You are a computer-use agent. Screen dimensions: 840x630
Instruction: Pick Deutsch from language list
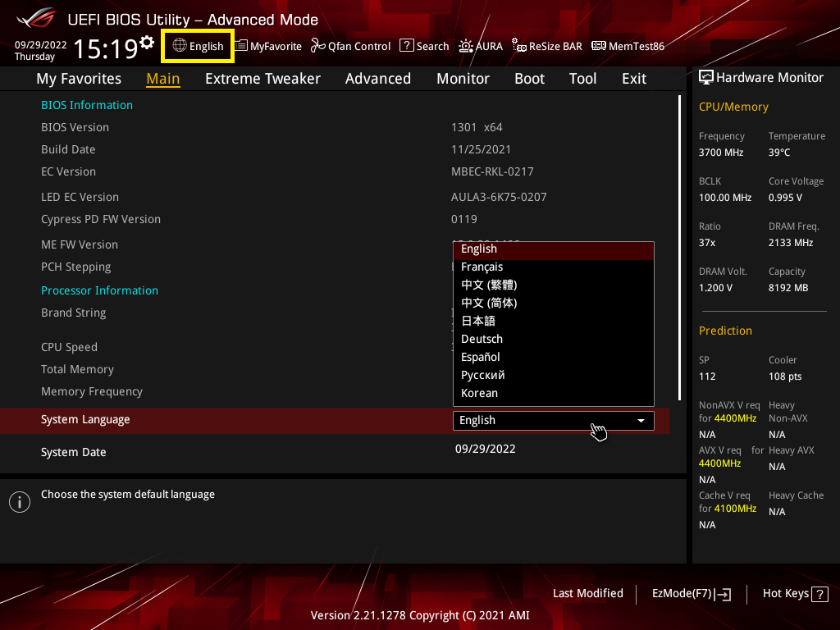pyautogui.click(x=554, y=339)
